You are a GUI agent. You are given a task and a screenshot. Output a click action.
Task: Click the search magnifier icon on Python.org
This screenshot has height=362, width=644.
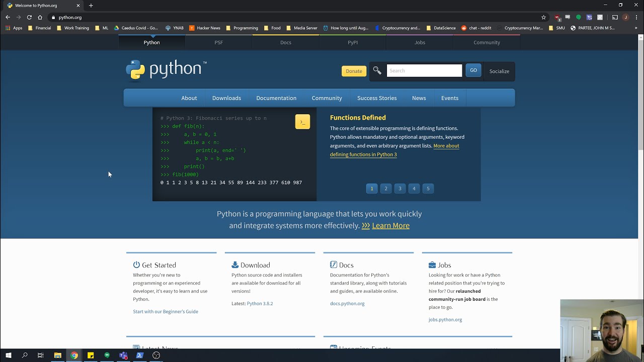coord(377,71)
